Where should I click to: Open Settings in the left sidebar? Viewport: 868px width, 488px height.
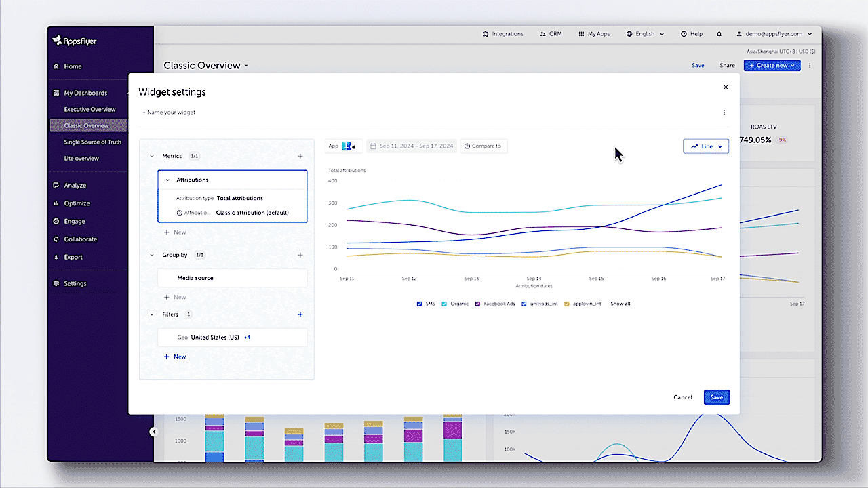[x=75, y=283]
